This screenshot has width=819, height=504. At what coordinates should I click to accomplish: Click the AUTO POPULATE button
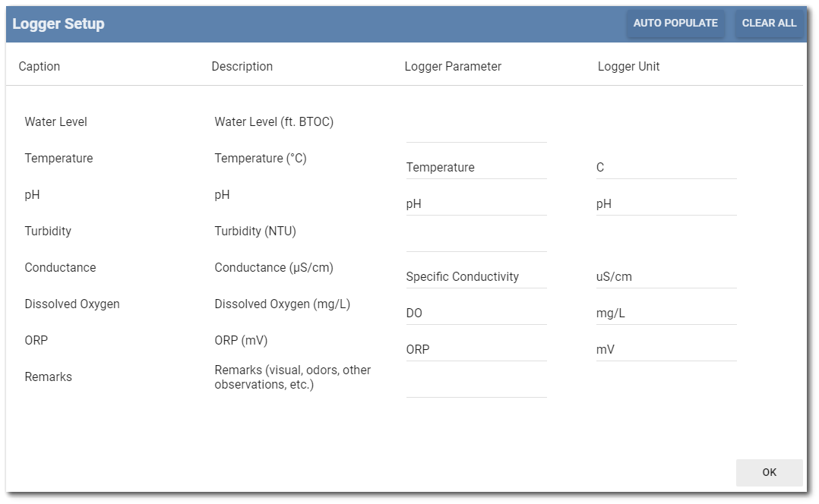click(675, 23)
